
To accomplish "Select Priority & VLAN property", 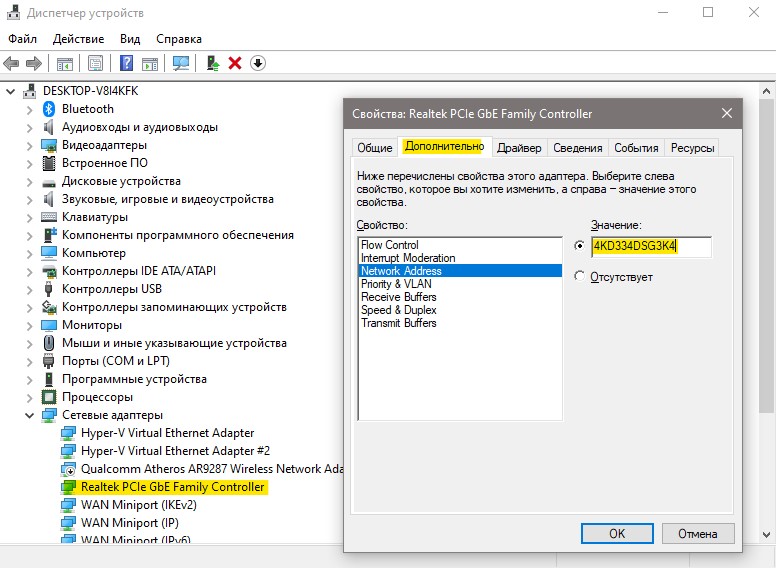I will tap(460, 284).
